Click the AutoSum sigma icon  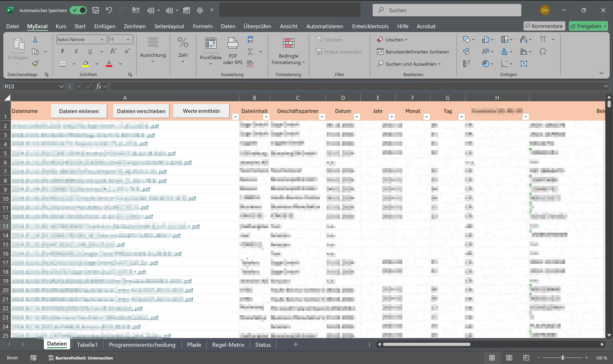(x=250, y=51)
